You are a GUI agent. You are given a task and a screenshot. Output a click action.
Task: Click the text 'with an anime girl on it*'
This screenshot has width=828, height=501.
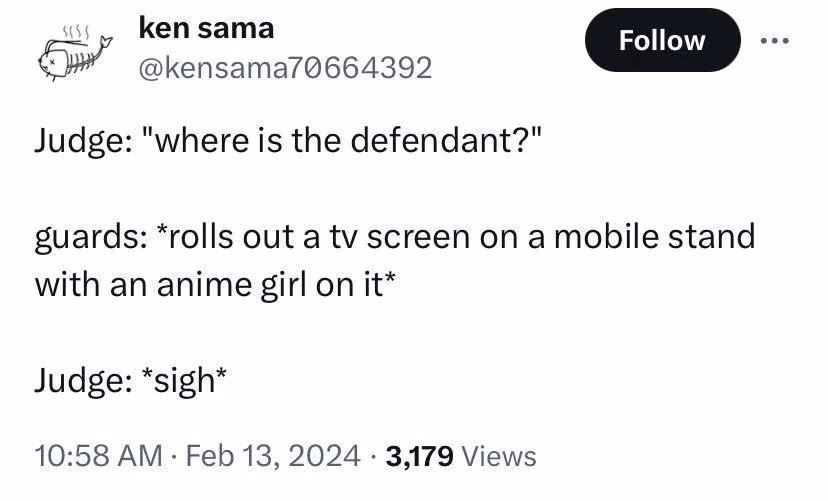(x=214, y=285)
